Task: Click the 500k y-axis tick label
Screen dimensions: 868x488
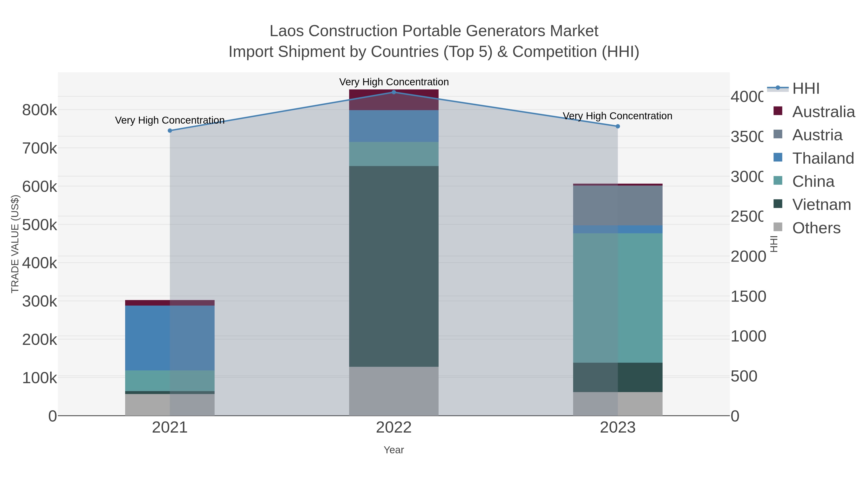Action: point(40,225)
